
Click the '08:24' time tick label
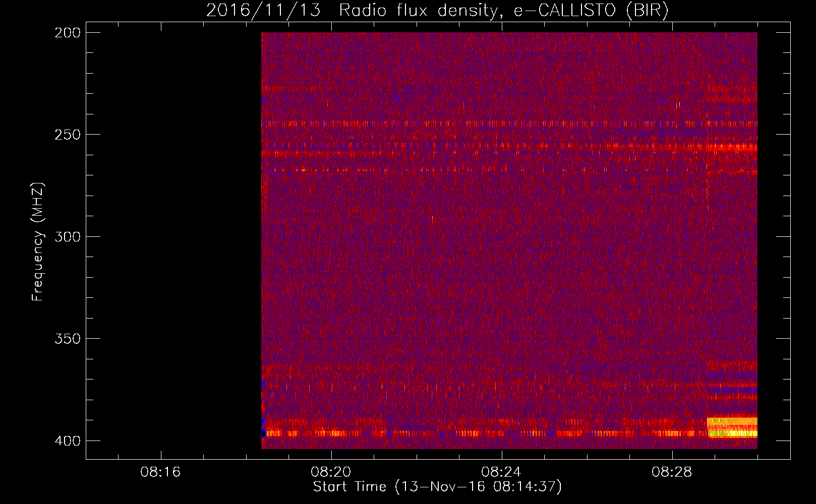pos(502,472)
